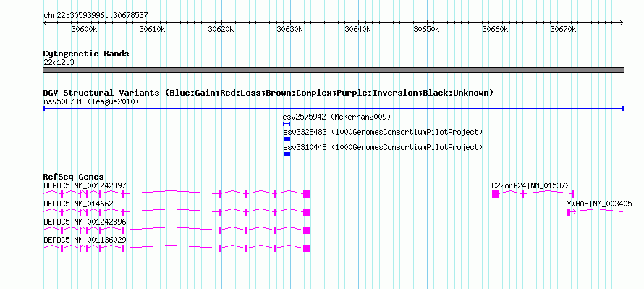Screen dimensions: 644x289
Task: Open the DEPDC5|NM_001242896 gene label
Action: [85, 222]
